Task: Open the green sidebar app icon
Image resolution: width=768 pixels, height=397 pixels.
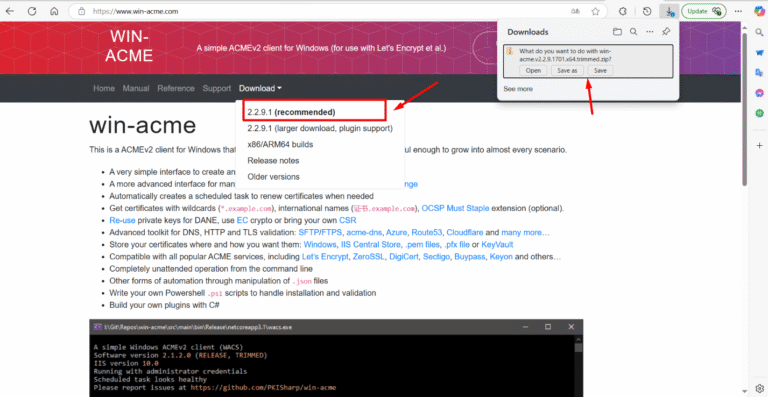Action: 759,113
